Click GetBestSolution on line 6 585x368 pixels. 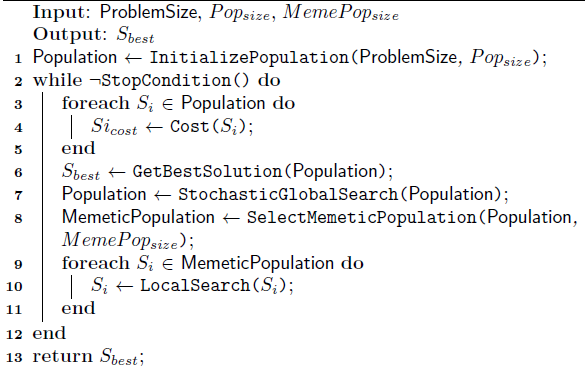click(x=207, y=172)
